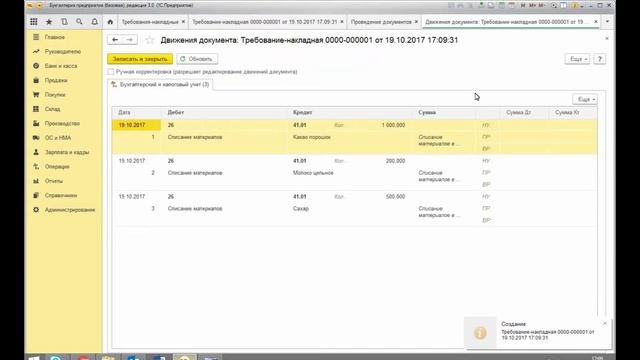Close the Проведение документов tab

click(x=416, y=22)
